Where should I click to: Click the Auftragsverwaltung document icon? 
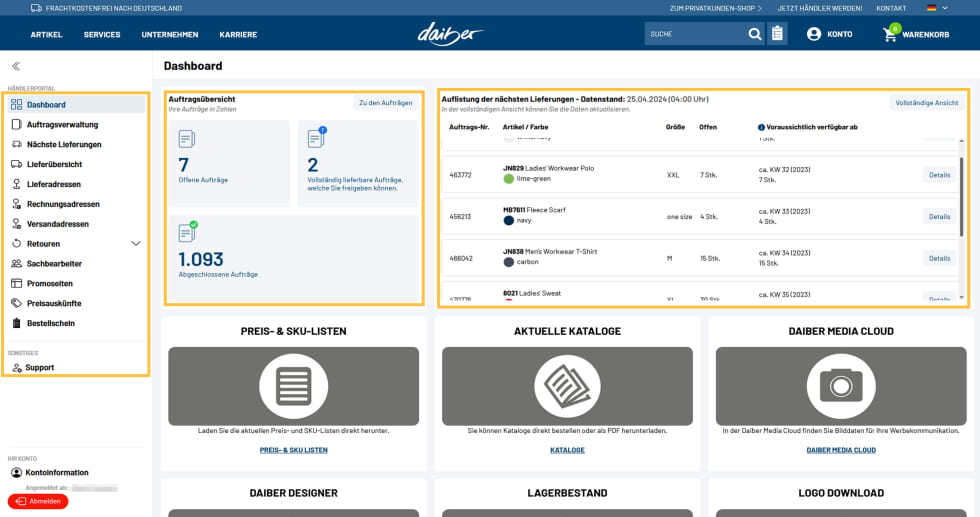(16, 124)
